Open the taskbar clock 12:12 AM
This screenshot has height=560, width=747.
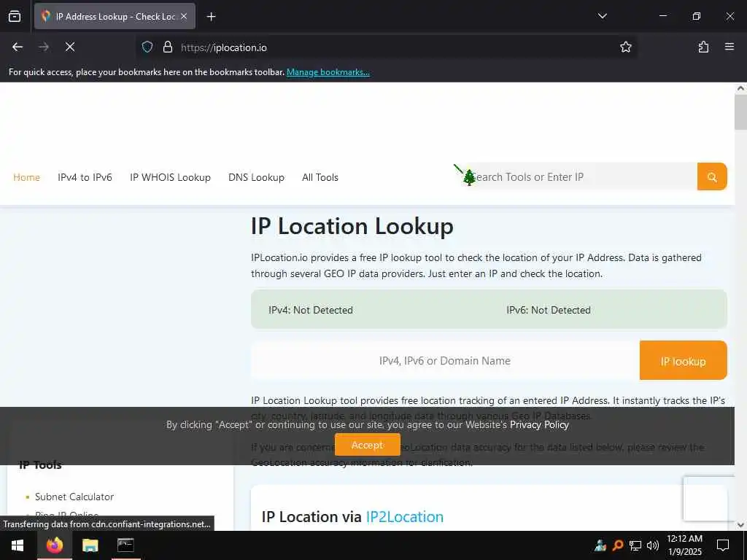tap(684, 545)
